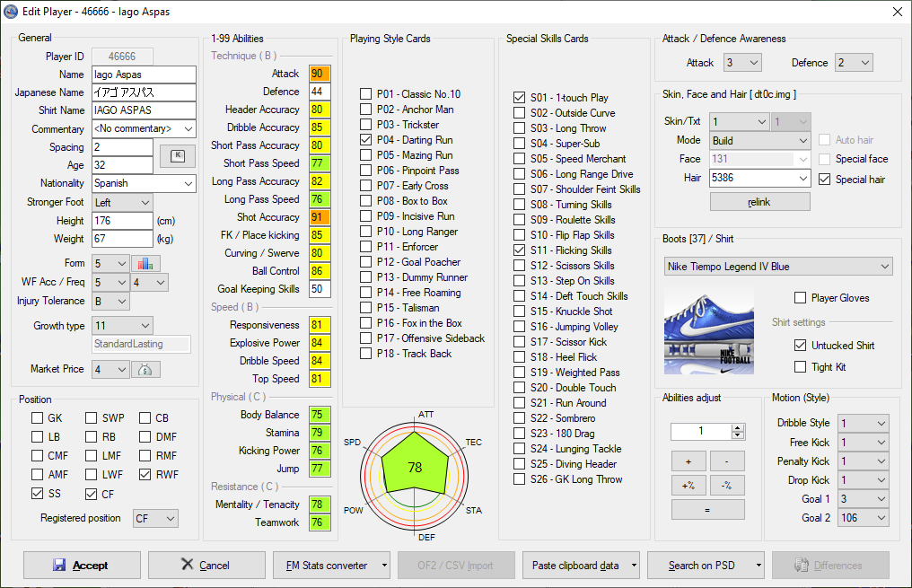912x588 pixels.
Task: Click the Body Balance value 75
Action: [320, 415]
